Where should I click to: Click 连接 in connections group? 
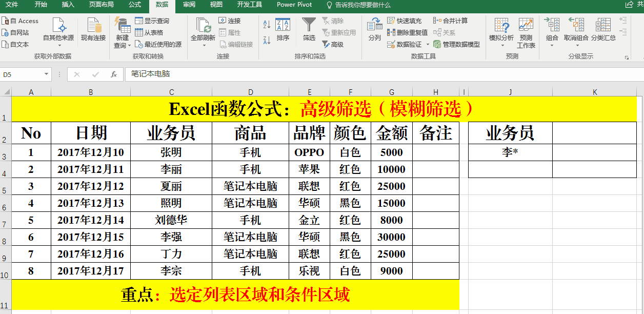click(x=230, y=21)
